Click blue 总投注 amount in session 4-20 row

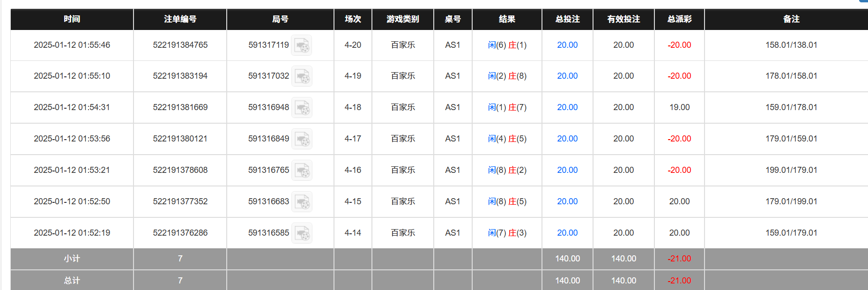(567, 45)
